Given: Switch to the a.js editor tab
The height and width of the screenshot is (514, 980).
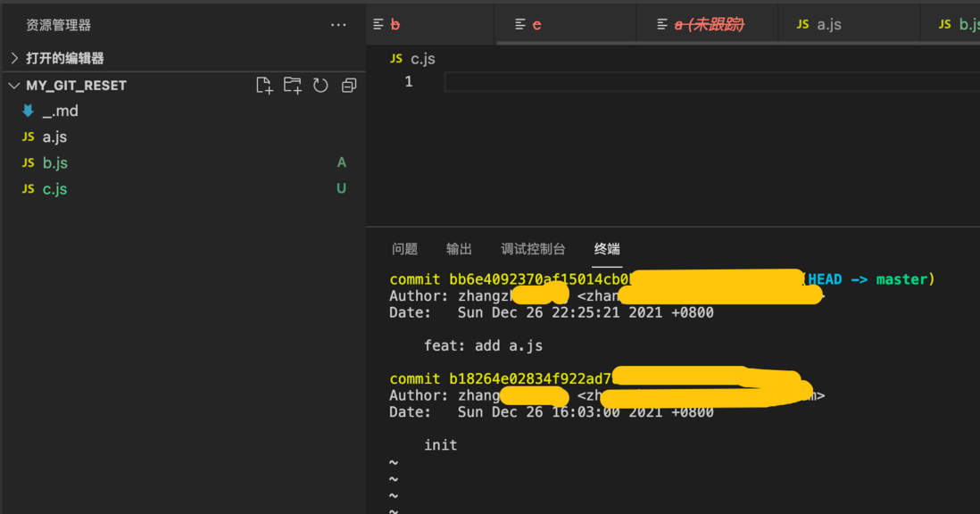Looking at the screenshot, I should pos(849,24).
